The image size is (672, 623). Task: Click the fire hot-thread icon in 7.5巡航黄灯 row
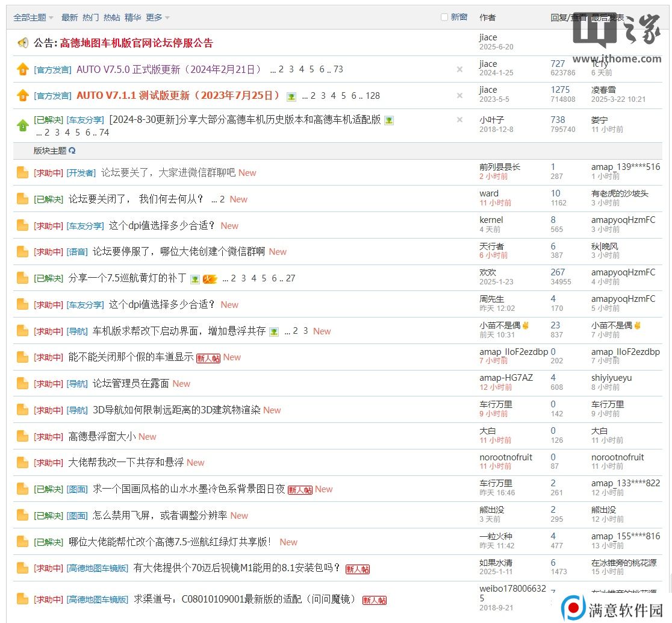pyautogui.click(x=210, y=279)
